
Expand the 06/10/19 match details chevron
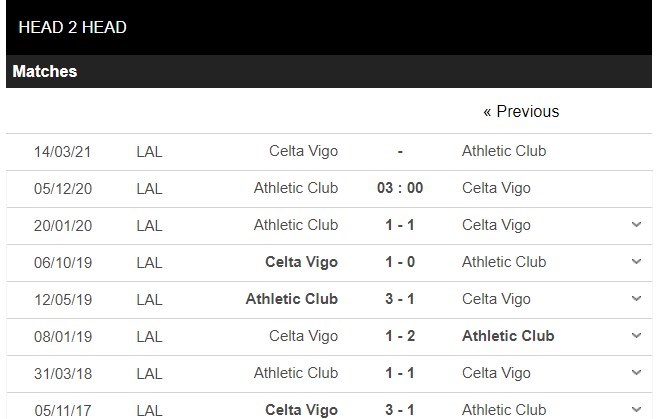637,262
